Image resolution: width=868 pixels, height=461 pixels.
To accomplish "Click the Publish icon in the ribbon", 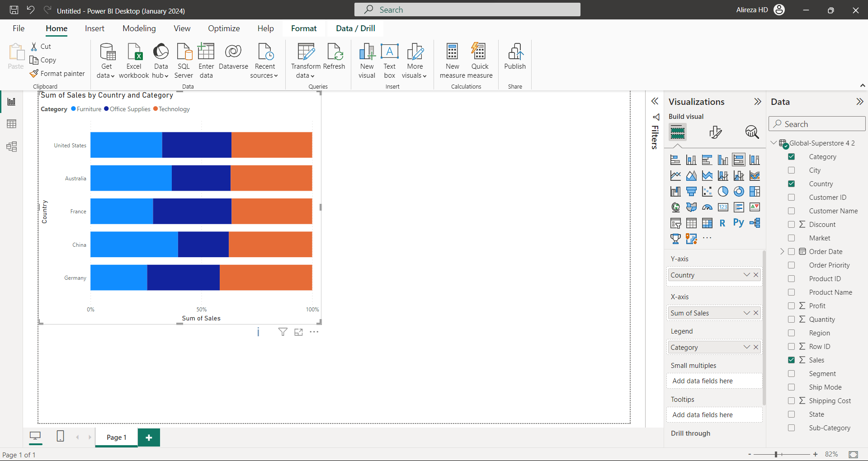I will (x=514, y=59).
